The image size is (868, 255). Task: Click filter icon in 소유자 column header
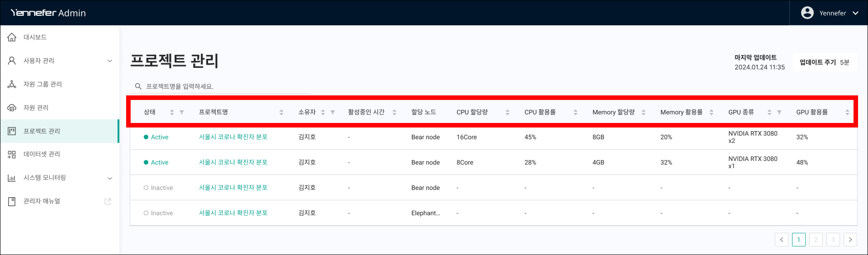(333, 112)
